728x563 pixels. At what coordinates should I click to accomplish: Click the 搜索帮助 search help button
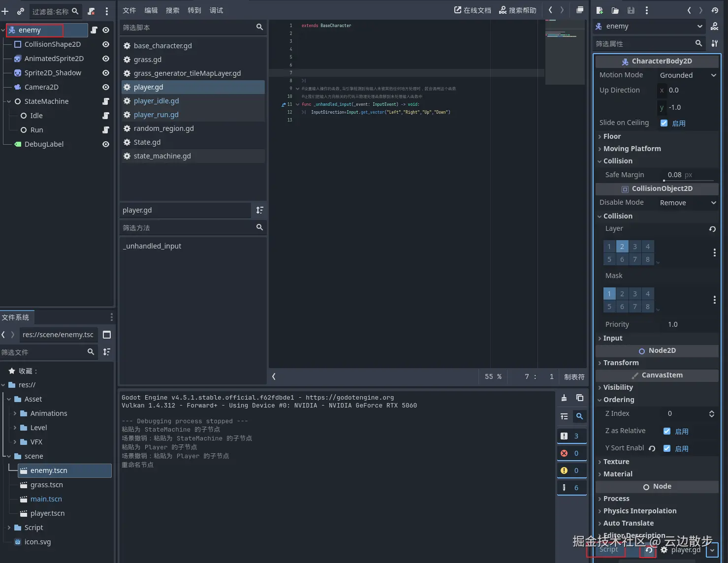click(x=517, y=10)
